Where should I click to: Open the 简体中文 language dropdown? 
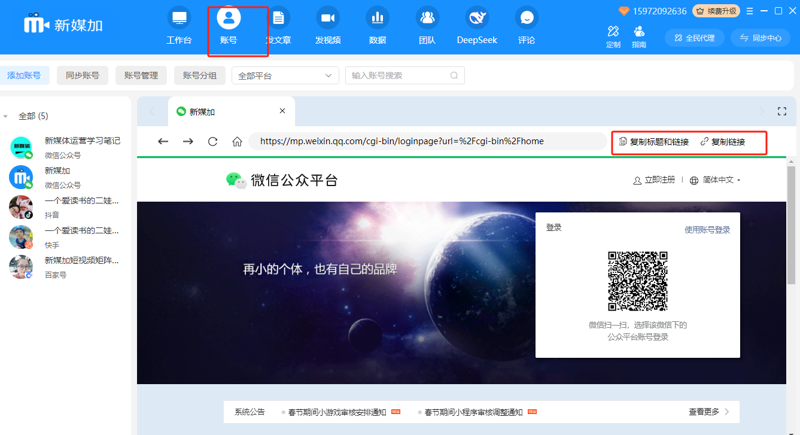click(x=715, y=180)
